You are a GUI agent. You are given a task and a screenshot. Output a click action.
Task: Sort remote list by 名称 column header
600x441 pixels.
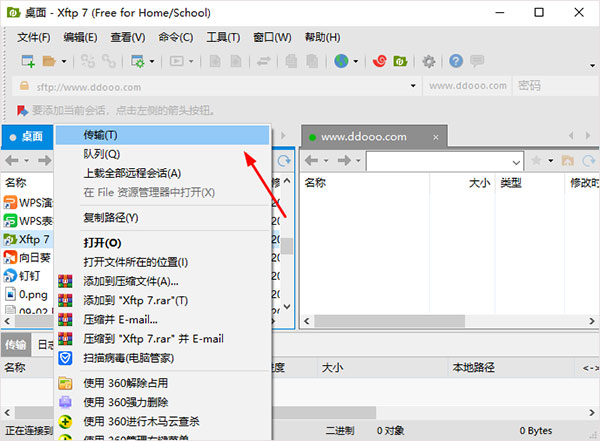365,183
